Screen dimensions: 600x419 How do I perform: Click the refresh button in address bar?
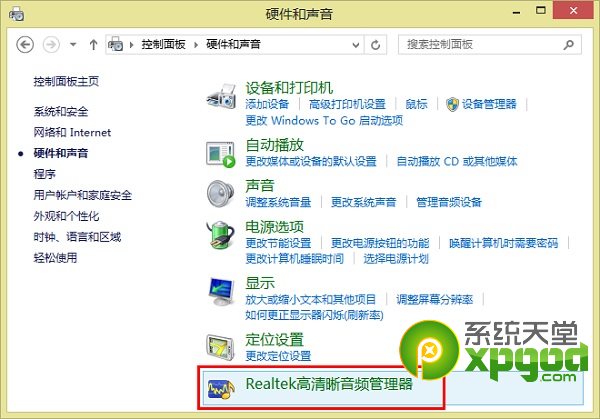pyautogui.click(x=376, y=45)
